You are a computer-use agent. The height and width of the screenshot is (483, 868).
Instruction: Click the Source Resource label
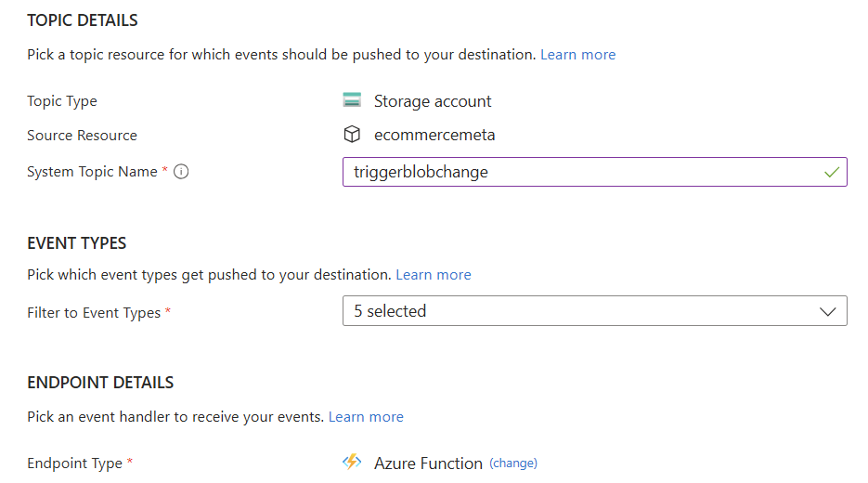[x=82, y=136]
